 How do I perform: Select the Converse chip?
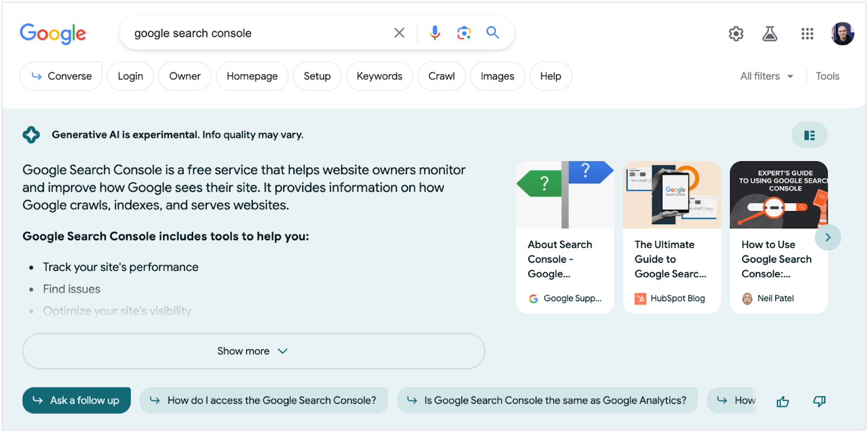pyautogui.click(x=61, y=76)
